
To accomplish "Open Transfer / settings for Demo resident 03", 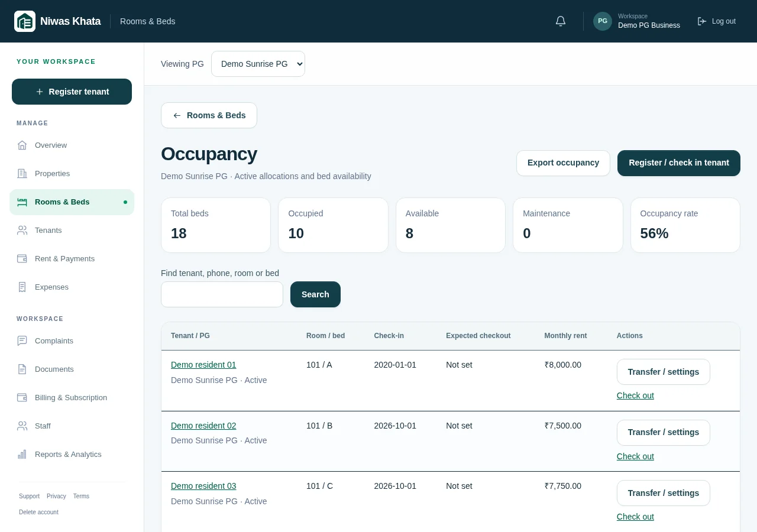I will point(664,493).
